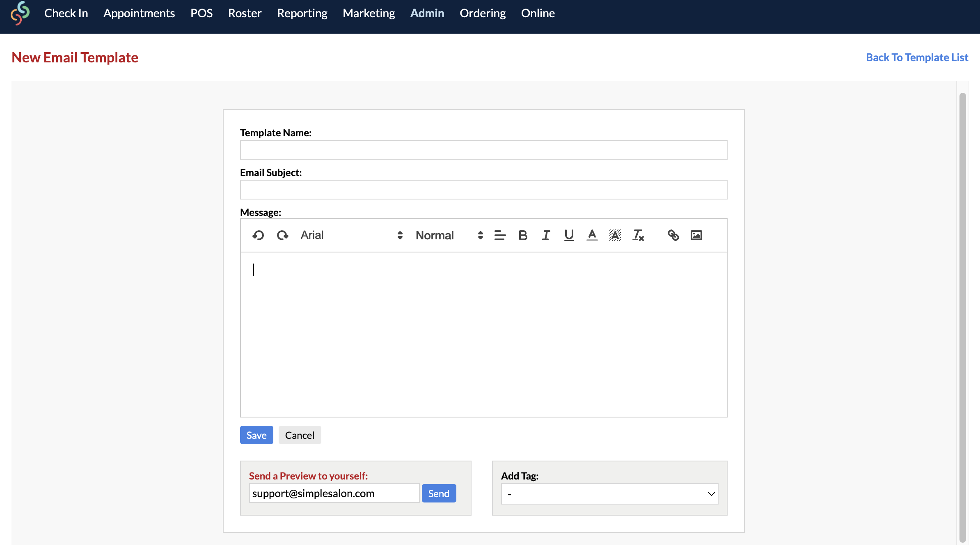Click the Cancel button

pos(300,435)
